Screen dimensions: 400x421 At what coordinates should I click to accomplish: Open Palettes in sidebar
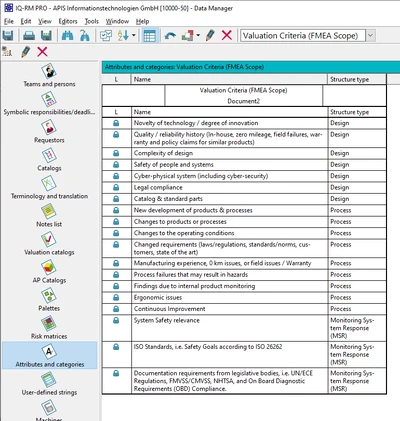point(49,300)
